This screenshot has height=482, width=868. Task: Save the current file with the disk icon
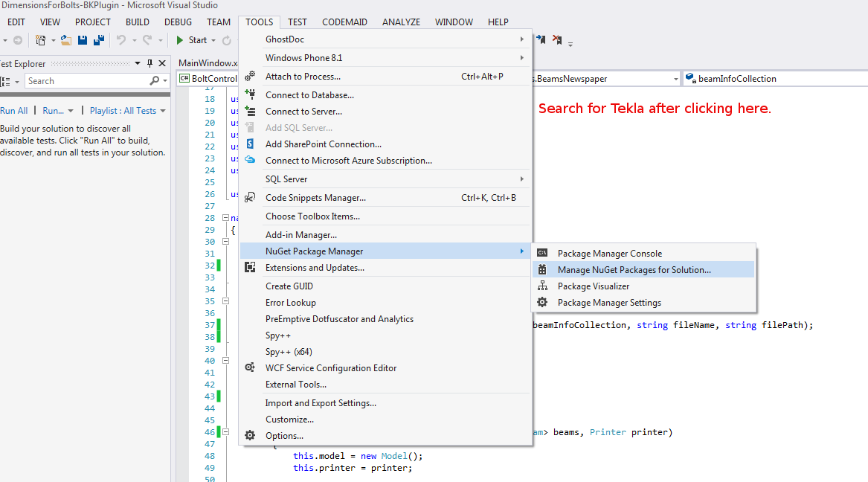pyautogui.click(x=83, y=40)
